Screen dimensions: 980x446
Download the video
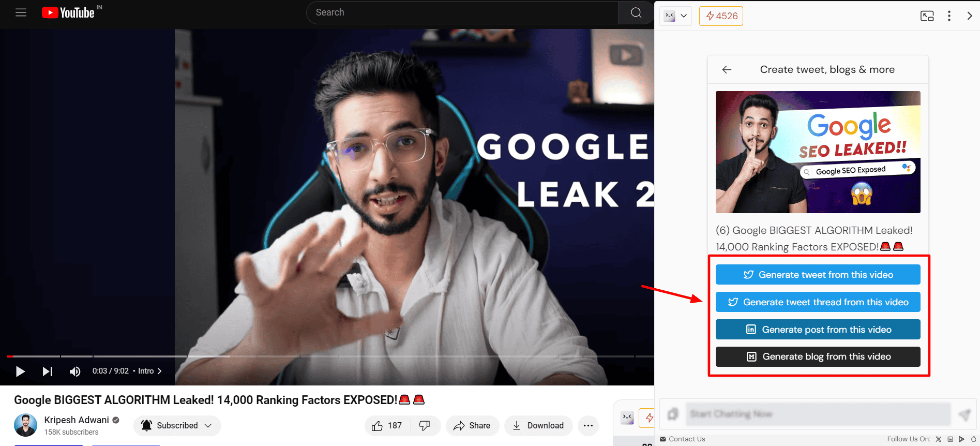pyautogui.click(x=538, y=425)
